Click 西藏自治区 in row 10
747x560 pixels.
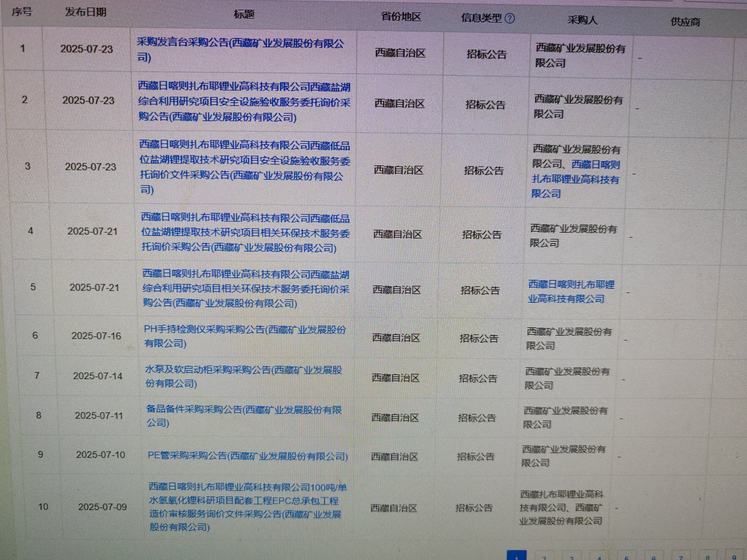point(394,508)
